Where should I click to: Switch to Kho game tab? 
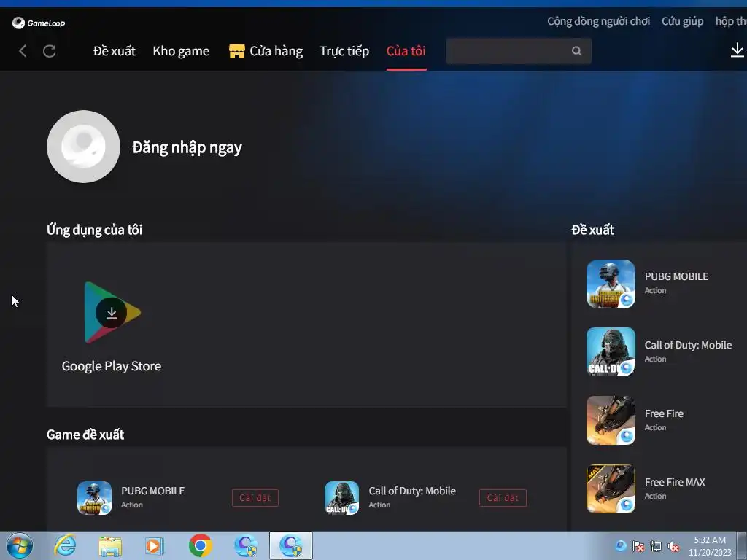181,51
